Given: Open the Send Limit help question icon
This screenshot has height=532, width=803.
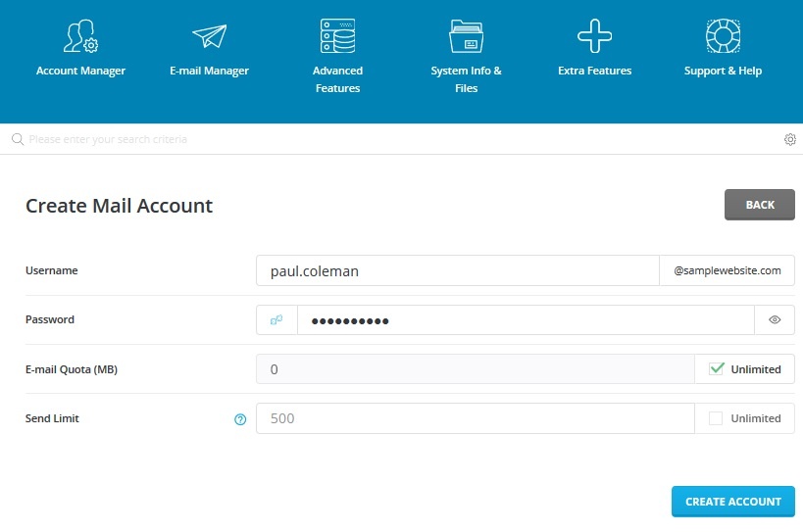Looking at the screenshot, I should pyautogui.click(x=240, y=419).
